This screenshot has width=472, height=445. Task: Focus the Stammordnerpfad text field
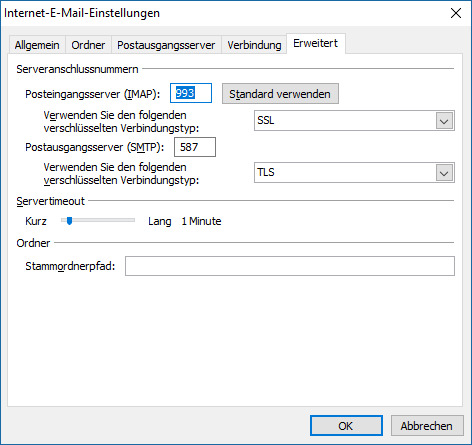[290, 266]
